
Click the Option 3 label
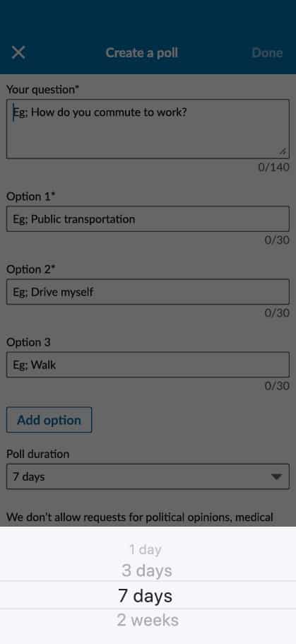pyautogui.click(x=28, y=342)
